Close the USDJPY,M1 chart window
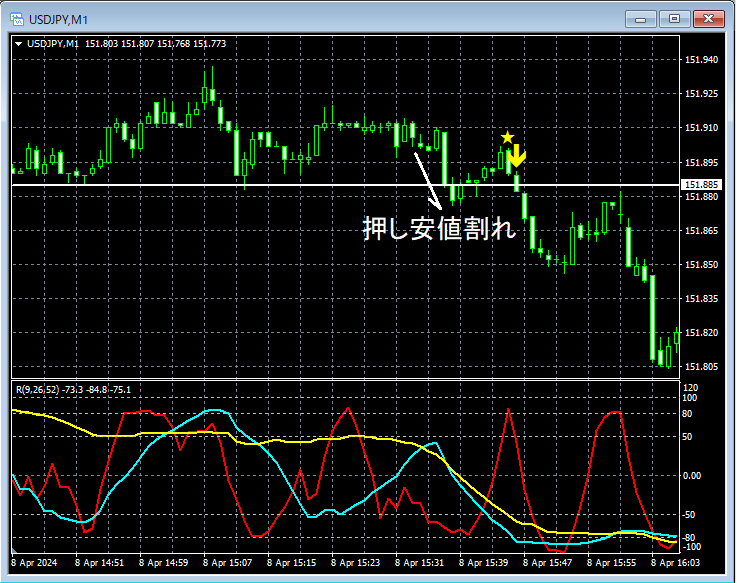This screenshot has height=583, width=737. (708, 19)
